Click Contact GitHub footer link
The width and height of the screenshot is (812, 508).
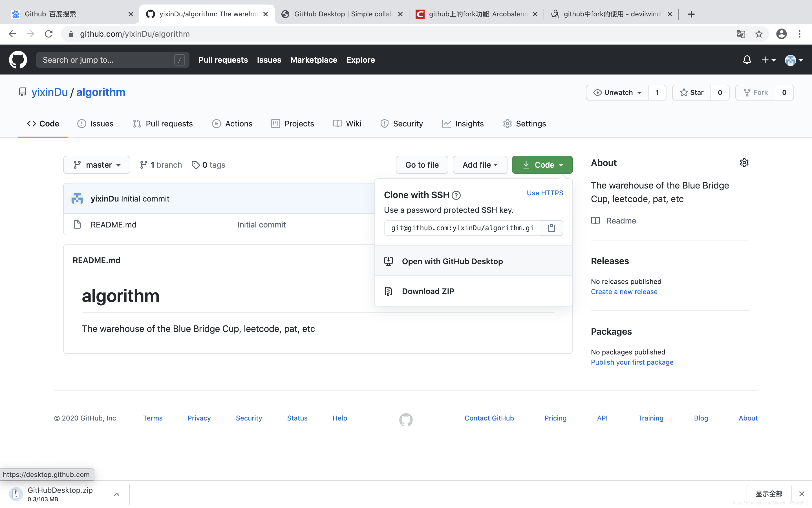coord(489,418)
